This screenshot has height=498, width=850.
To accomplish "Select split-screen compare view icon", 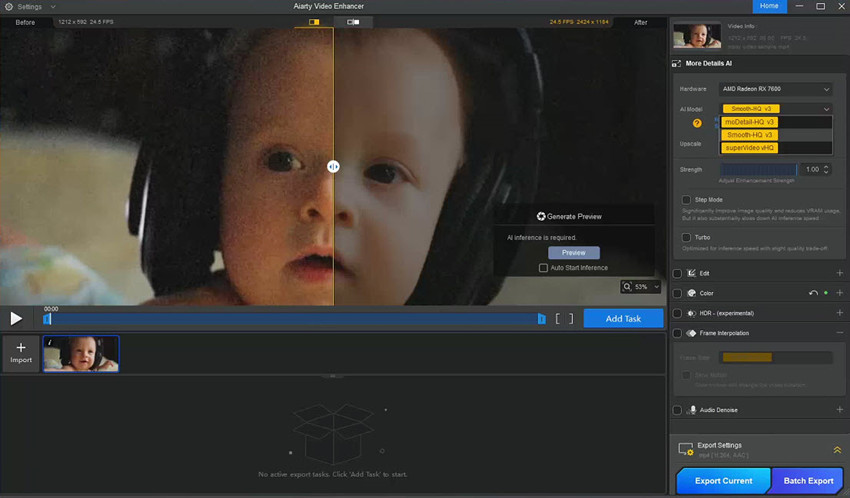I will coord(314,22).
